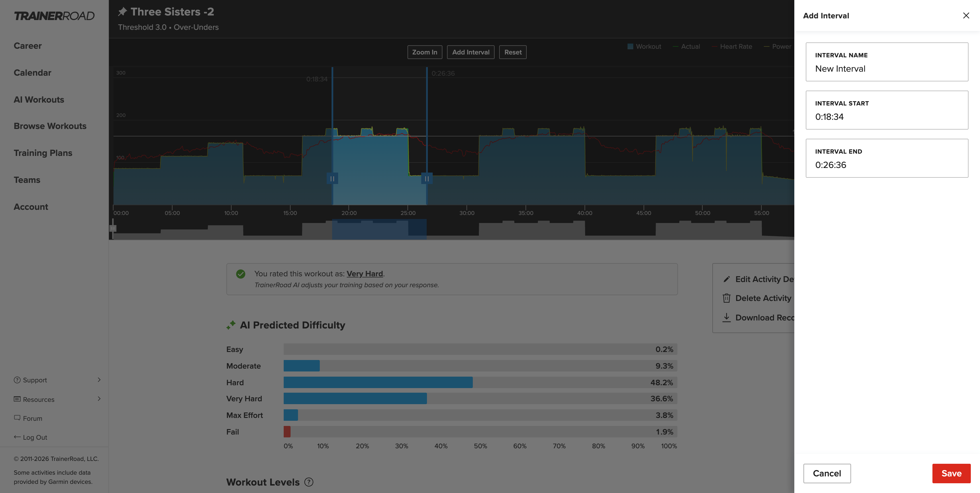This screenshot has width=980, height=493.
Task: Click the Very Hard rating link
Action: 364,273
